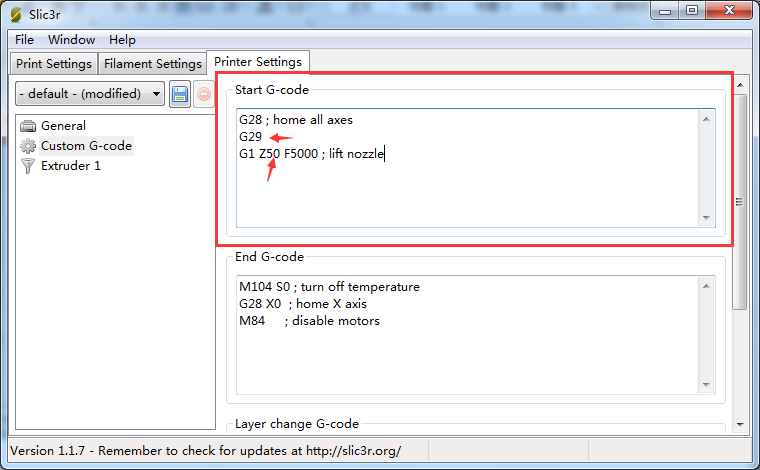Click the 'M104 S0 ; turn off temperature' line

329,287
